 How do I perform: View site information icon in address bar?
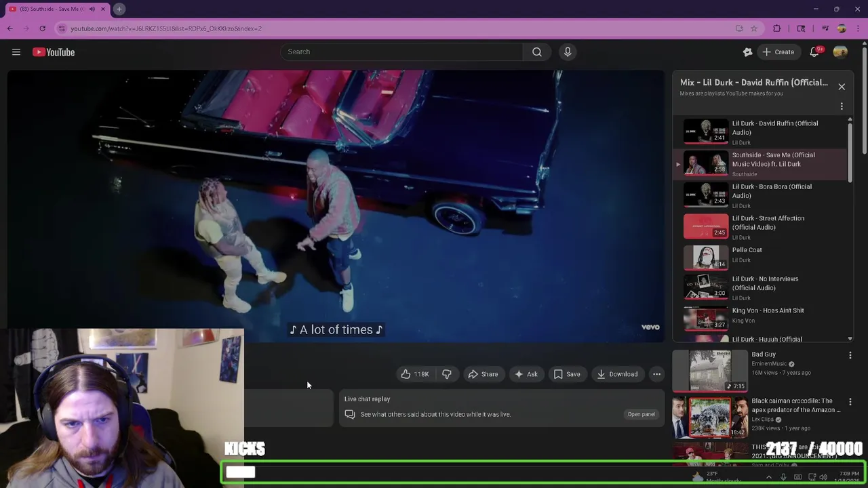(62, 28)
